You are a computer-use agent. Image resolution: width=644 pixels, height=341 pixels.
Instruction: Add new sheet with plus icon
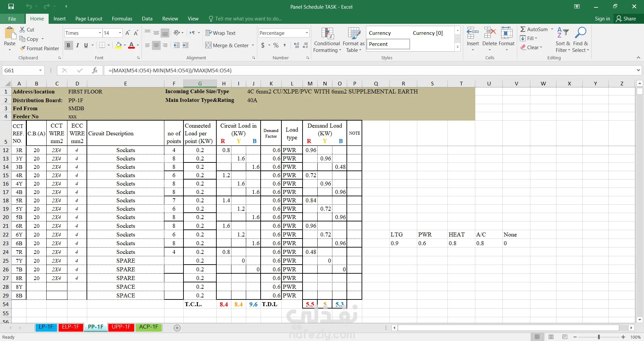177,328
